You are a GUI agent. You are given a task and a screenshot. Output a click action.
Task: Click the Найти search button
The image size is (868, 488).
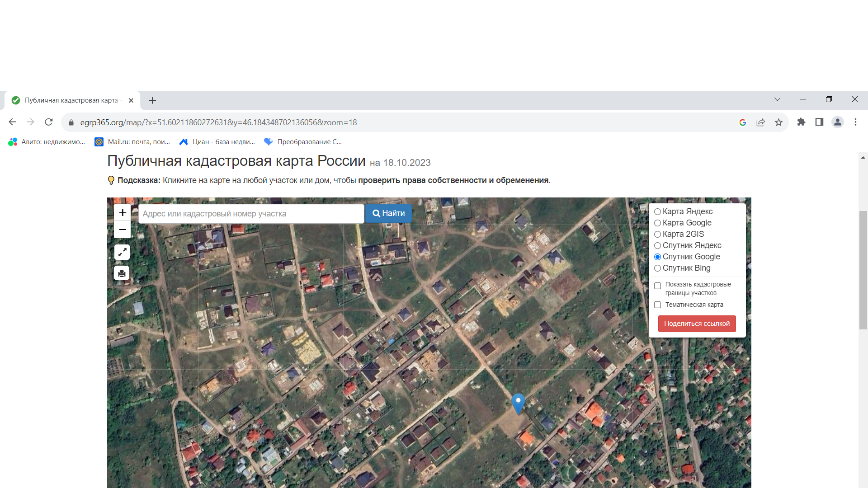tap(388, 213)
